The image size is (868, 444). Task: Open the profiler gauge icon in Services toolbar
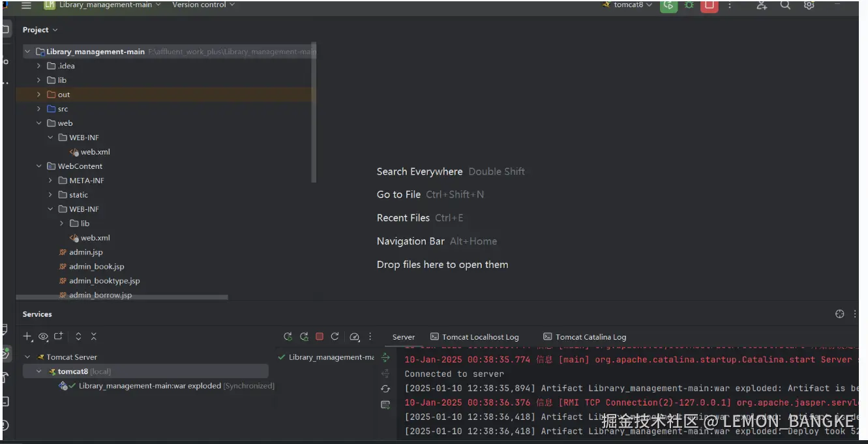355,336
